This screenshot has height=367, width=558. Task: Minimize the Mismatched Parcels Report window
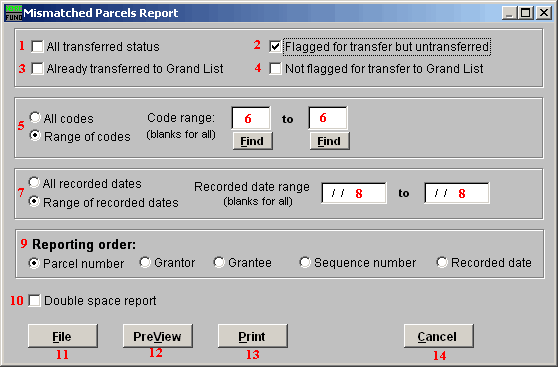pos(510,13)
